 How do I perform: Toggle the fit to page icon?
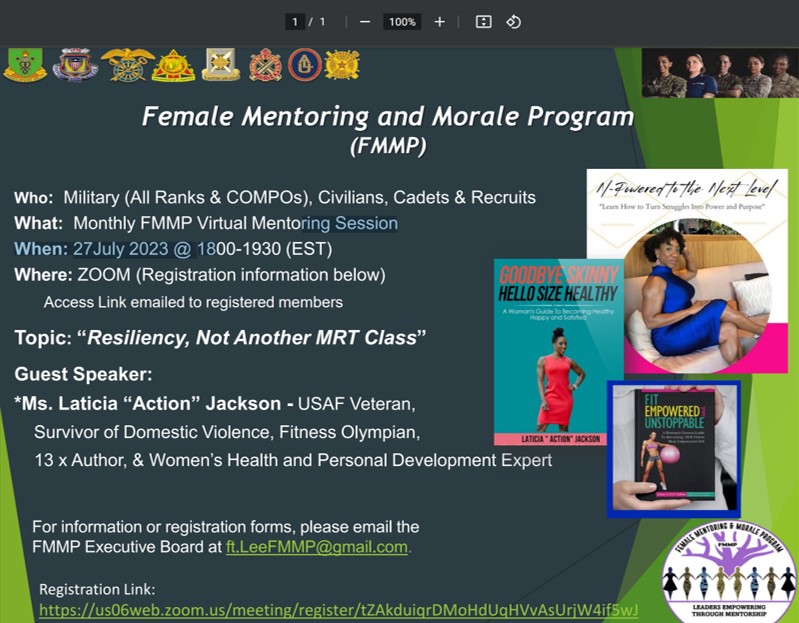point(483,21)
